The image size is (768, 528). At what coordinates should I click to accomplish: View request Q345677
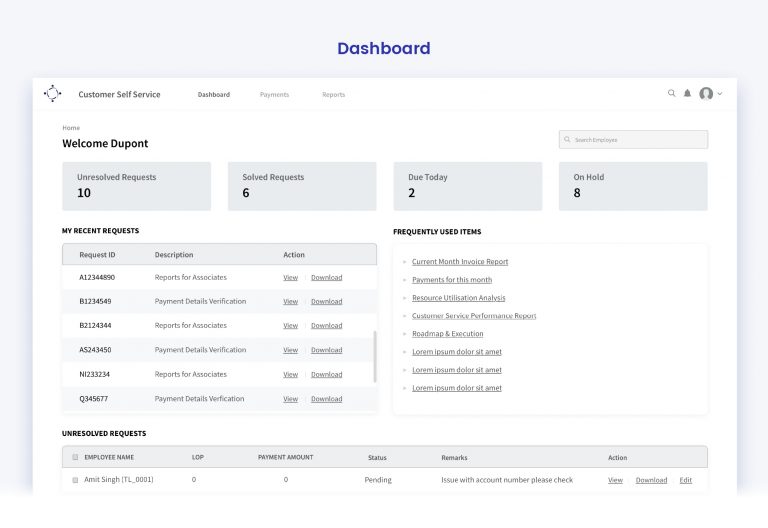pos(290,399)
